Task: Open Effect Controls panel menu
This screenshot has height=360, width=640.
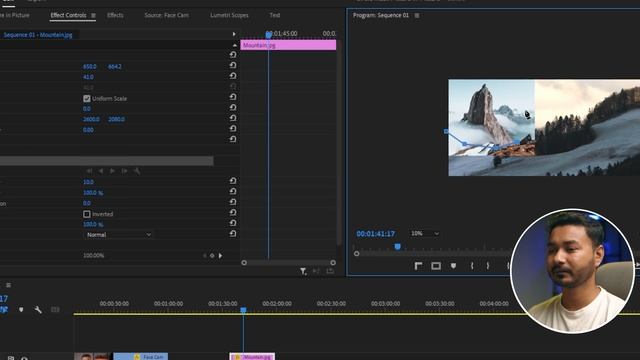Action: [93, 16]
